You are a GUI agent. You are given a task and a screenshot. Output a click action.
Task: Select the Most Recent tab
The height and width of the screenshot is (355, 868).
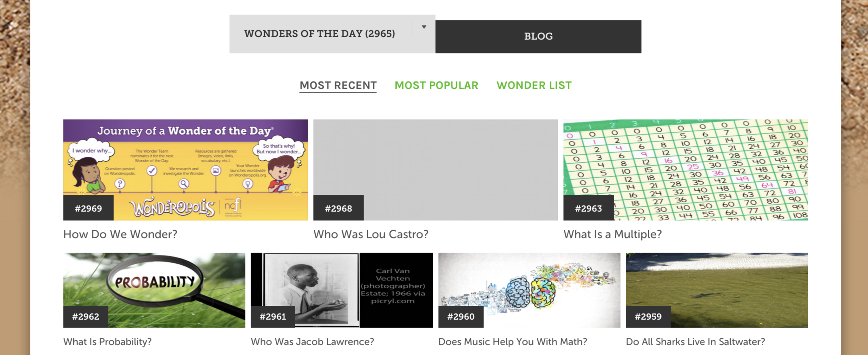coord(338,85)
